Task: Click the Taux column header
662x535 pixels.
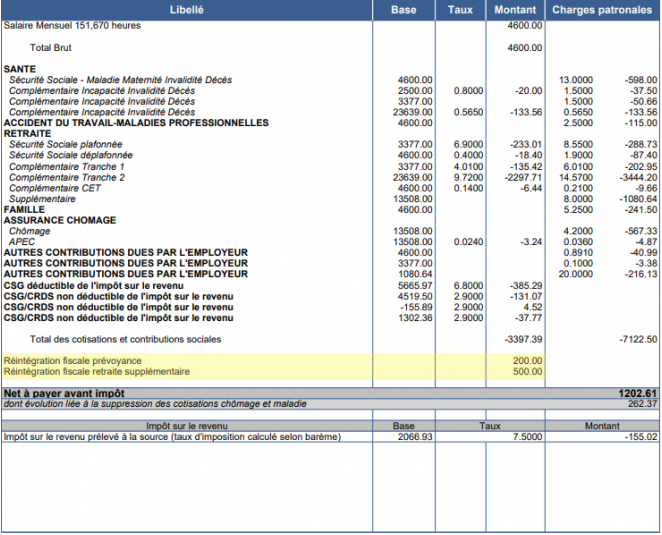Action: [460, 10]
